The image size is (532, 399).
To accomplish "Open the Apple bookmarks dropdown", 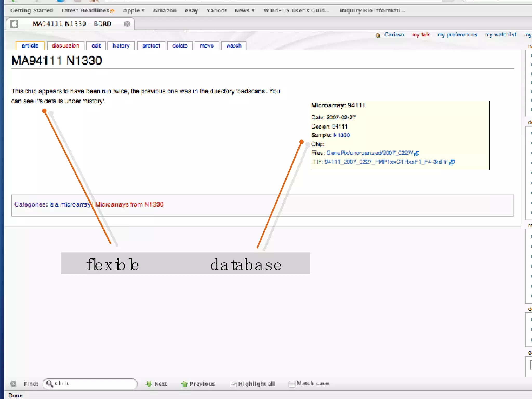I will click(134, 11).
